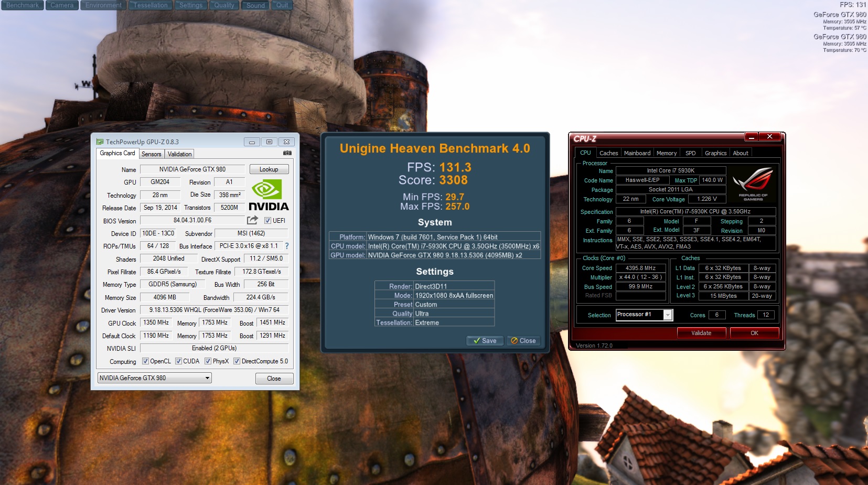This screenshot has width=868, height=485.
Task: Open the Benchmark menu in Heaven
Action: [23, 5]
